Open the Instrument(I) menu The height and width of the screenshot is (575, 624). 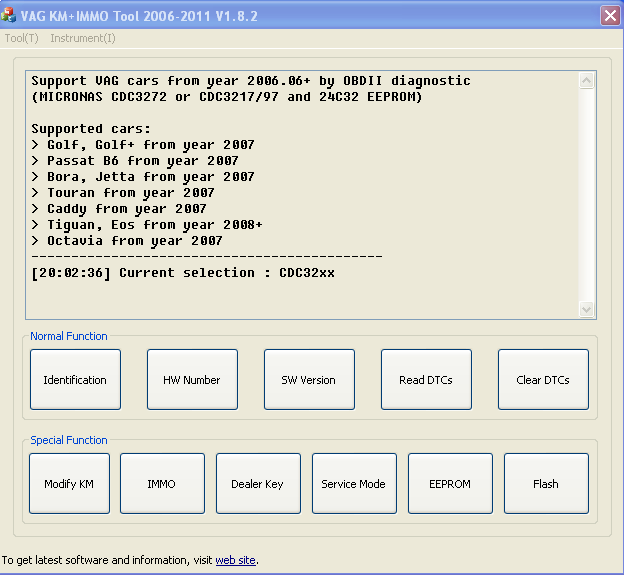point(83,38)
